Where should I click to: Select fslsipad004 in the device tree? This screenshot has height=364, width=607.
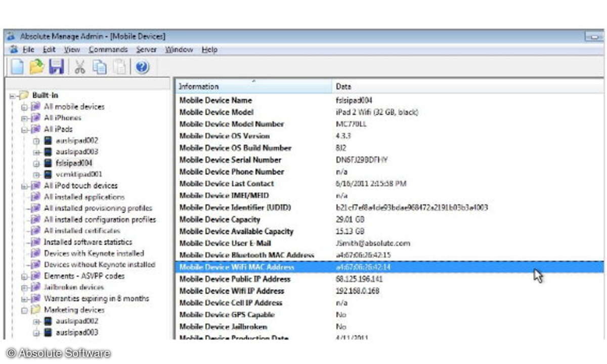pyautogui.click(x=74, y=163)
